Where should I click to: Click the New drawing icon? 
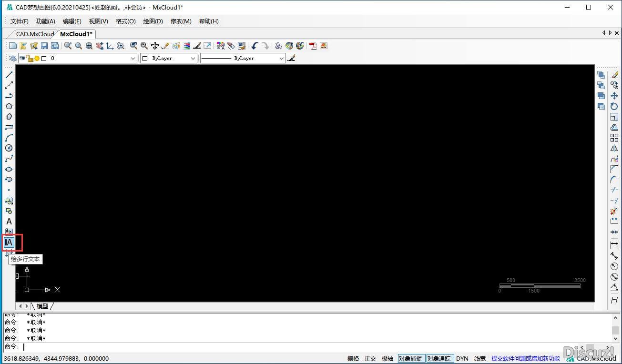click(x=13, y=46)
